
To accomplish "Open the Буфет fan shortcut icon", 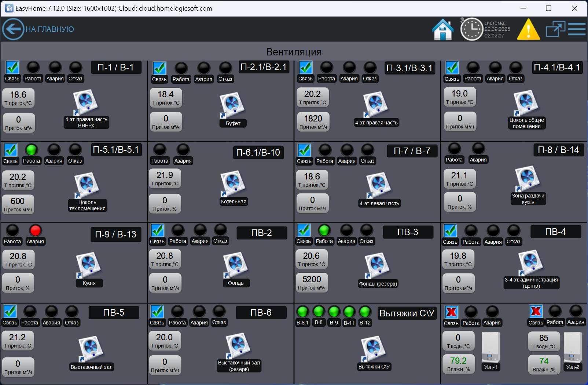I will coord(232,105).
